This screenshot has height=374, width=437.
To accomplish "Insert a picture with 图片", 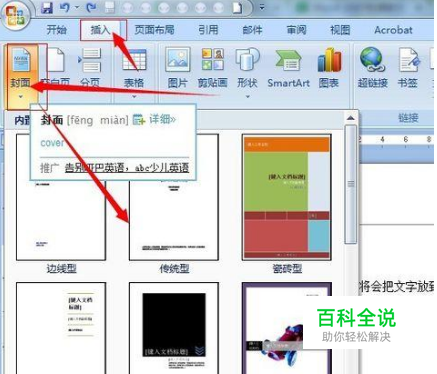I will (178, 68).
